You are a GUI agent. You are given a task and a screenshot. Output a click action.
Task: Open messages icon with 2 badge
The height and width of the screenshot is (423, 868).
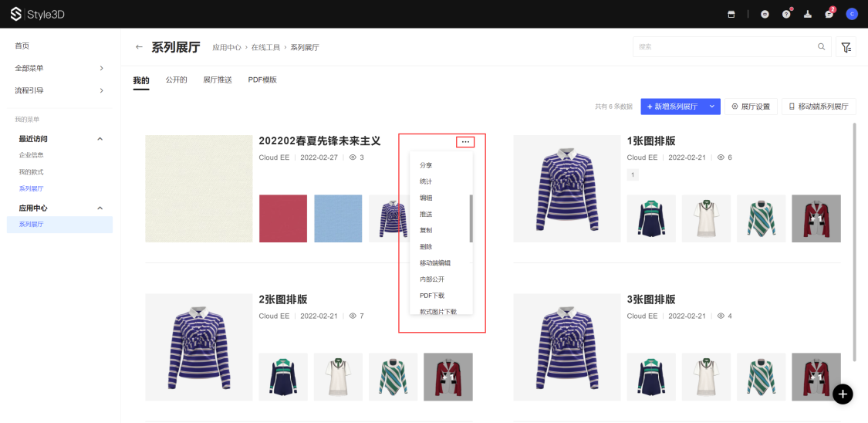(x=829, y=14)
